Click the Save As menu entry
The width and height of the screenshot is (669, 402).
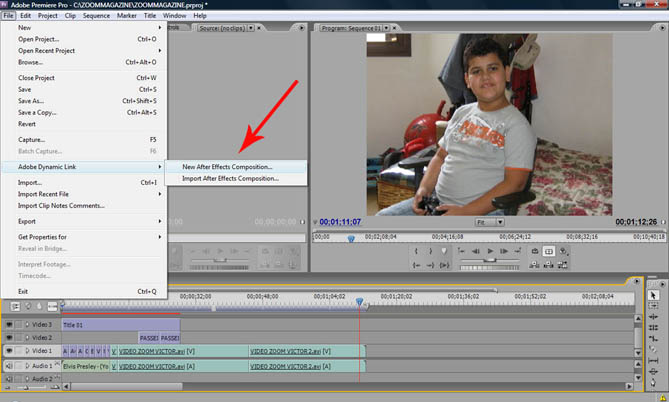(x=31, y=101)
